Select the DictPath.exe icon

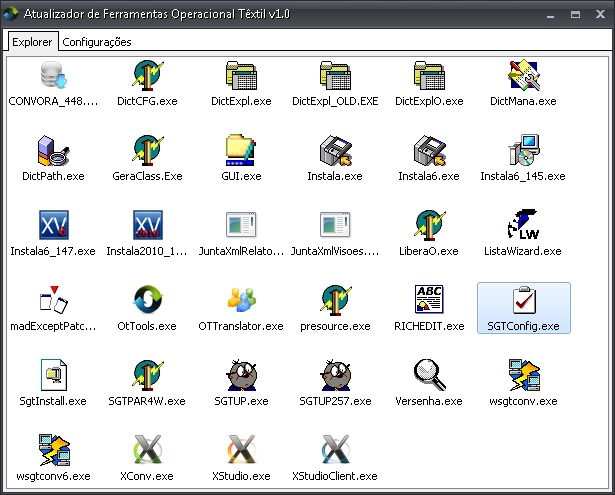click(x=53, y=152)
